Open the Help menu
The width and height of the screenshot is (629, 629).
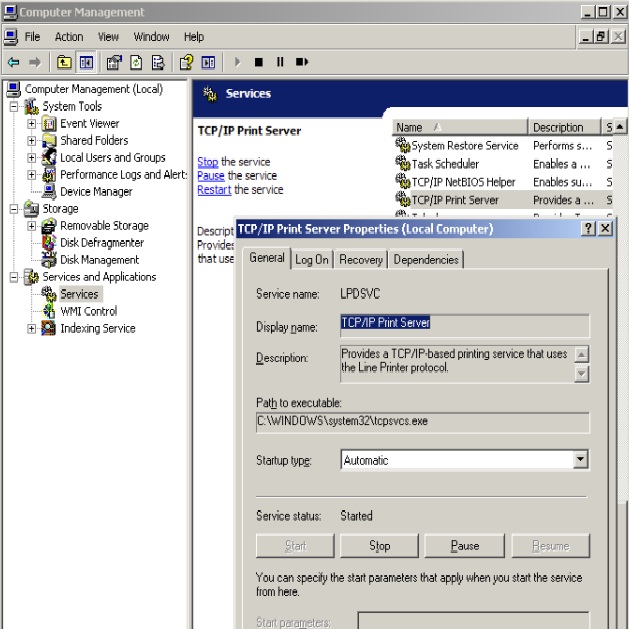(194, 37)
